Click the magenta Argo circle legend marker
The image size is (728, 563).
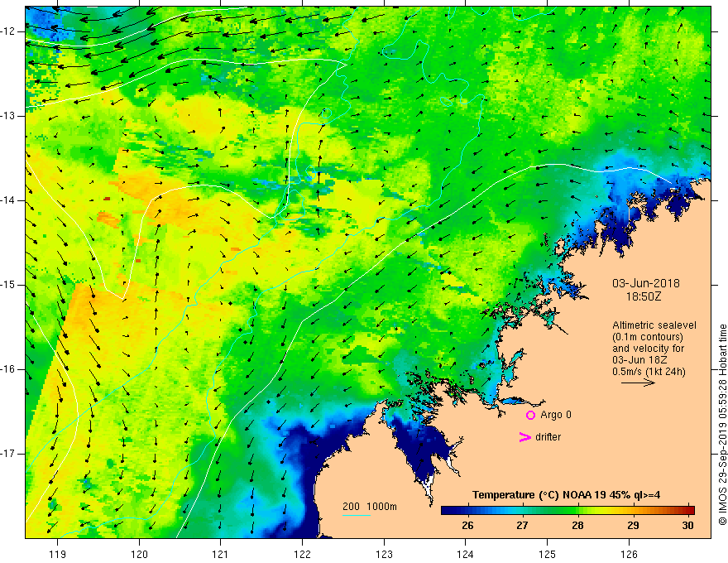(530, 415)
